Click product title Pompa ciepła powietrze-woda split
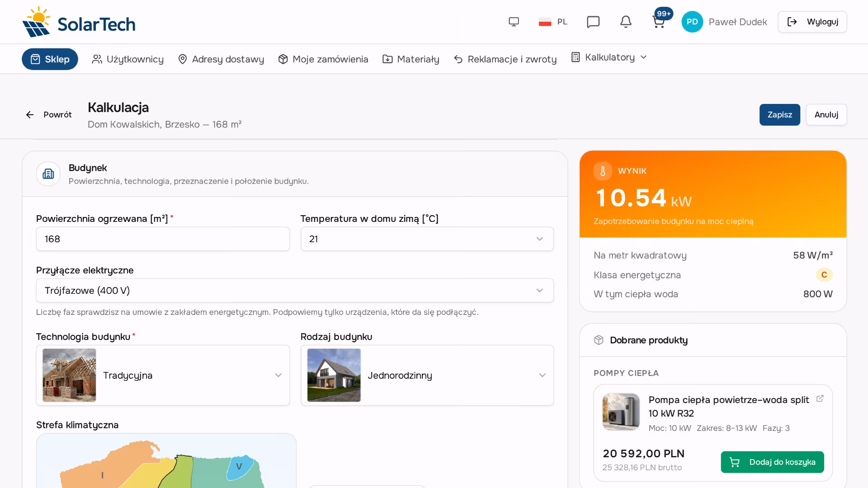 pos(729,407)
